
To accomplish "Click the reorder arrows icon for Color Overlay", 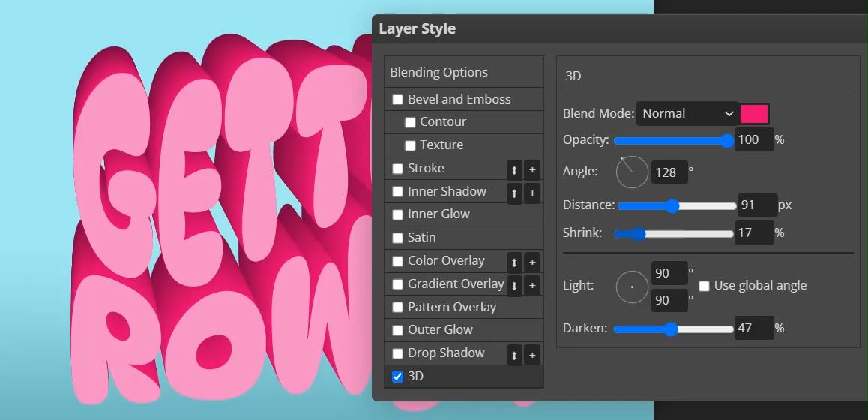I will 514,262.
